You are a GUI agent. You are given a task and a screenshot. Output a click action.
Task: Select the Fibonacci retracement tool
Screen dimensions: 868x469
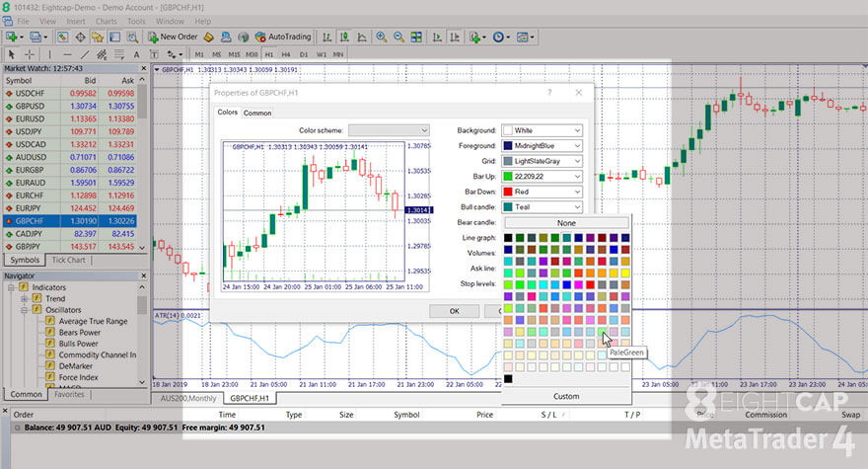119,54
